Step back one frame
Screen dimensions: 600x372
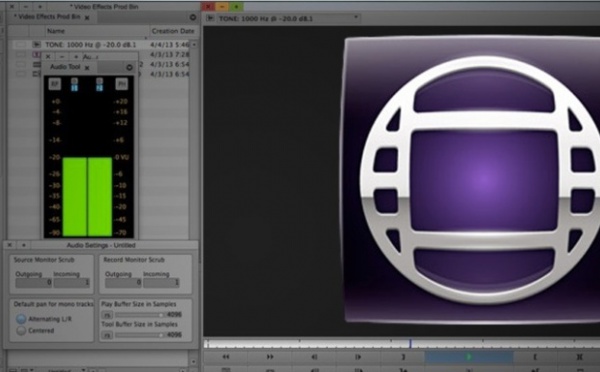click(x=314, y=357)
